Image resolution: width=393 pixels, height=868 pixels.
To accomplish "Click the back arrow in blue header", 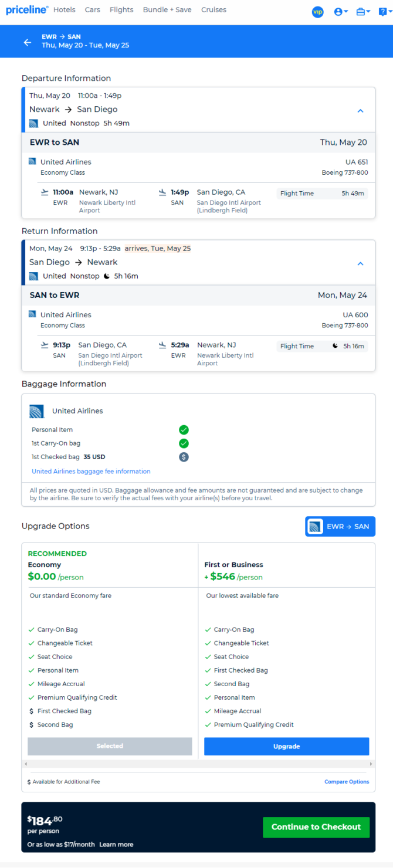I will coord(28,42).
